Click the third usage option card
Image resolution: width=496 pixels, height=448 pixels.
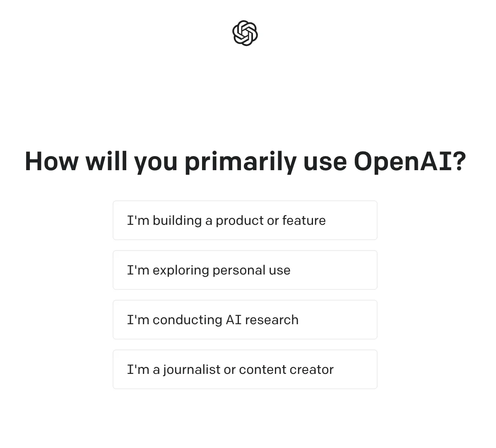pyautogui.click(x=245, y=320)
